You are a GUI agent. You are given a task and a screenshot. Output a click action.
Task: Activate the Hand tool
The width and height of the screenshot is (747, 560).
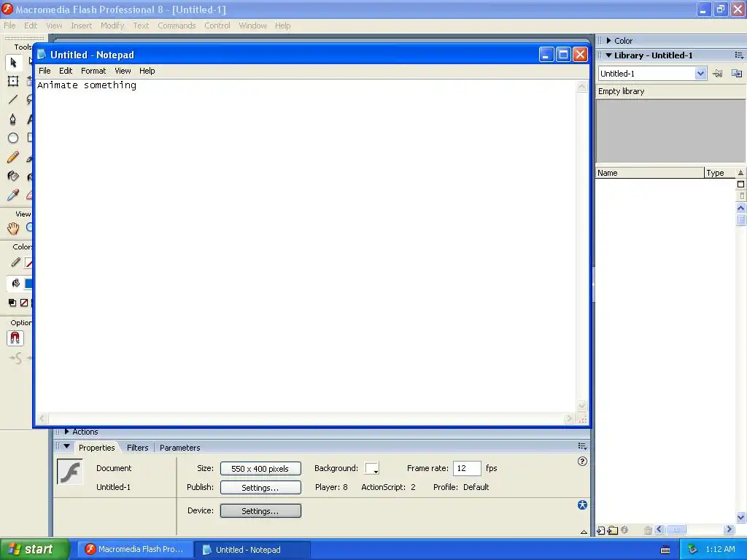click(13, 228)
